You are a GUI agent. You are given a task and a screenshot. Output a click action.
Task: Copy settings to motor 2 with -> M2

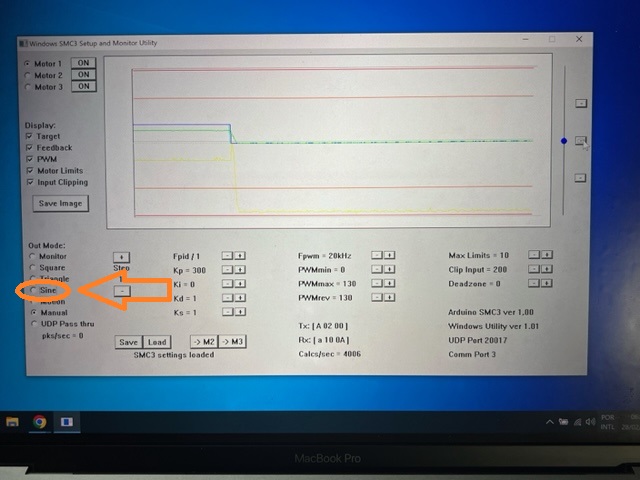click(204, 342)
